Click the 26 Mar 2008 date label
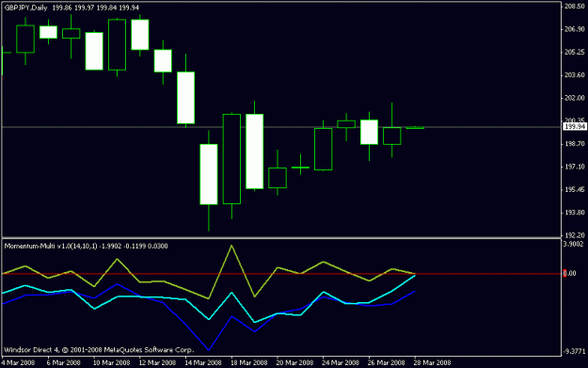 coord(386,362)
